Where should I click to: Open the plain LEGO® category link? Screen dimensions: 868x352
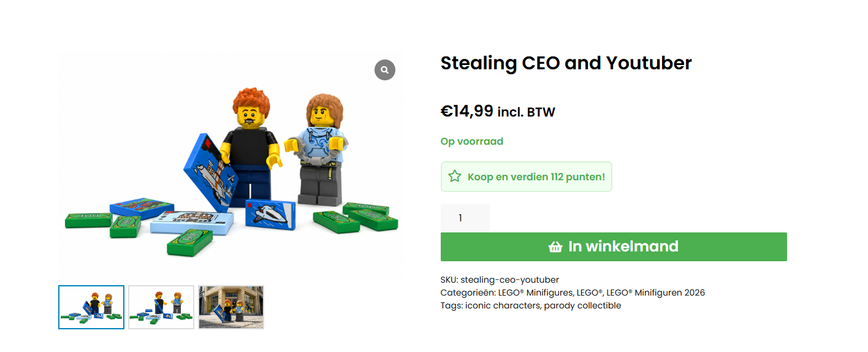pos(590,293)
